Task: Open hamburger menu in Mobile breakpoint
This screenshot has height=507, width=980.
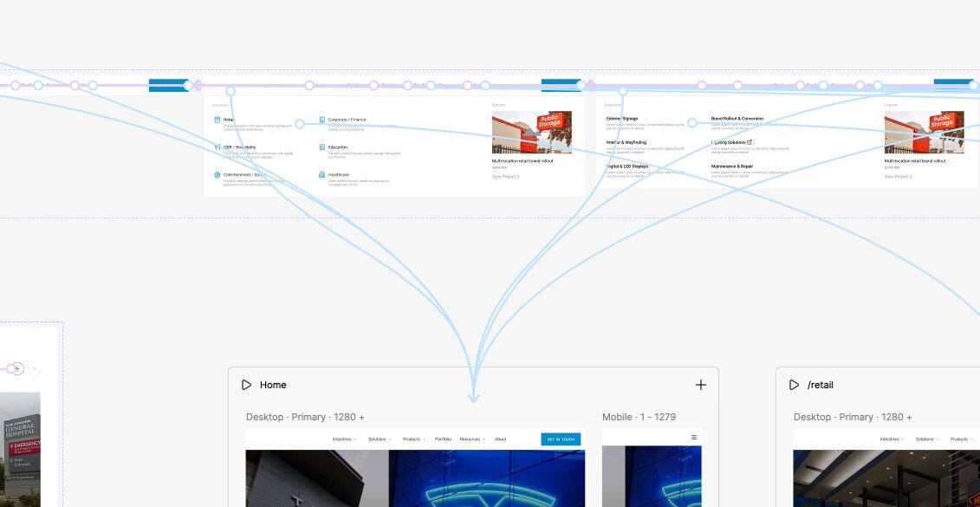Action: pyautogui.click(x=693, y=438)
